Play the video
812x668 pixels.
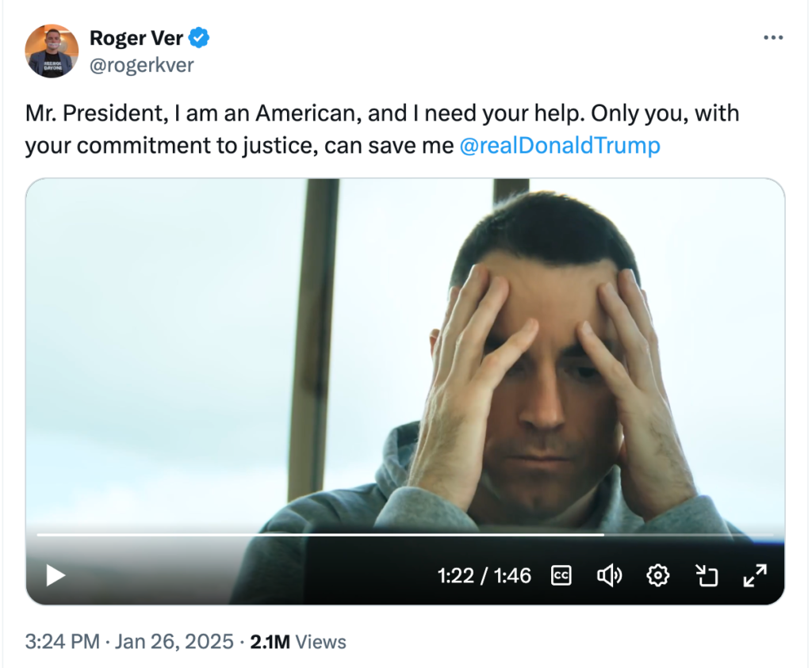coord(56,575)
